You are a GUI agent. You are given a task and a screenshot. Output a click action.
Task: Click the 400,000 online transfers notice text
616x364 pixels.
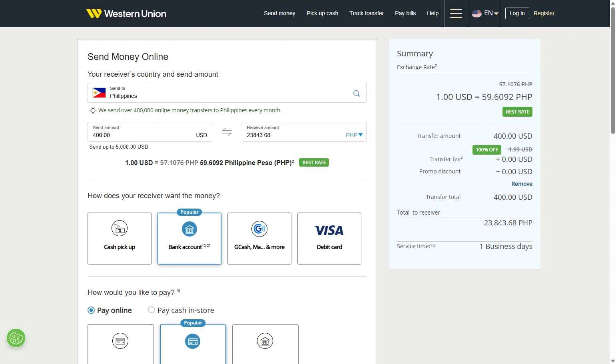(190, 110)
